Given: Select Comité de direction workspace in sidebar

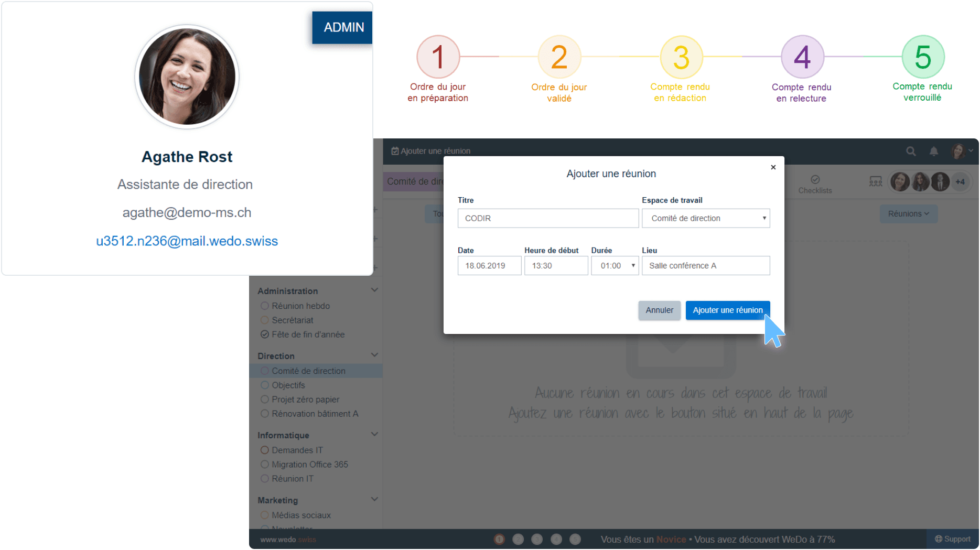Looking at the screenshot, I should pyautogui.click(x=308, y=371).
